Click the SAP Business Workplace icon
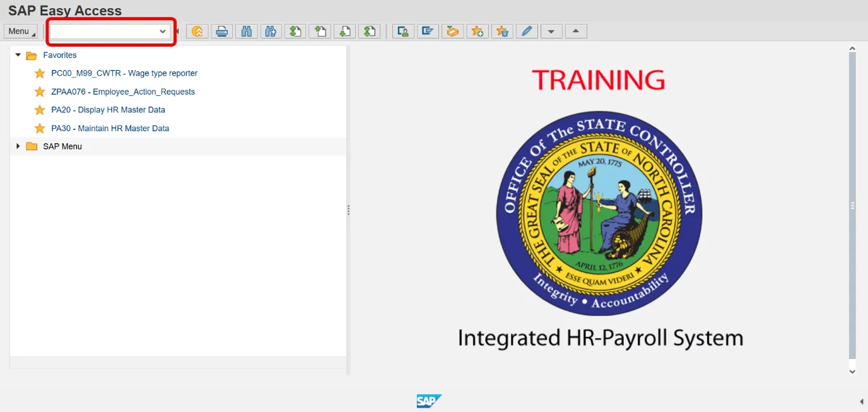The image size is (868, 412). (x=452, y=31)
